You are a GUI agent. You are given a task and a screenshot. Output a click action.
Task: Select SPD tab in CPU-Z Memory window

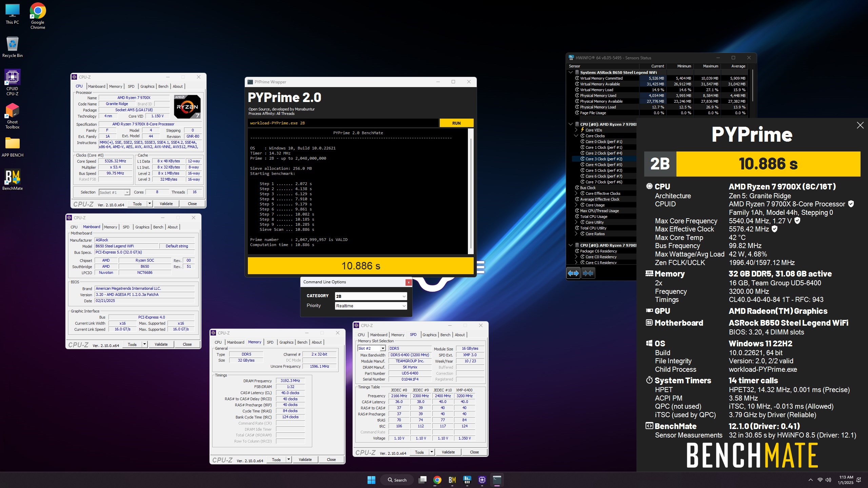[x=270, y=342]
